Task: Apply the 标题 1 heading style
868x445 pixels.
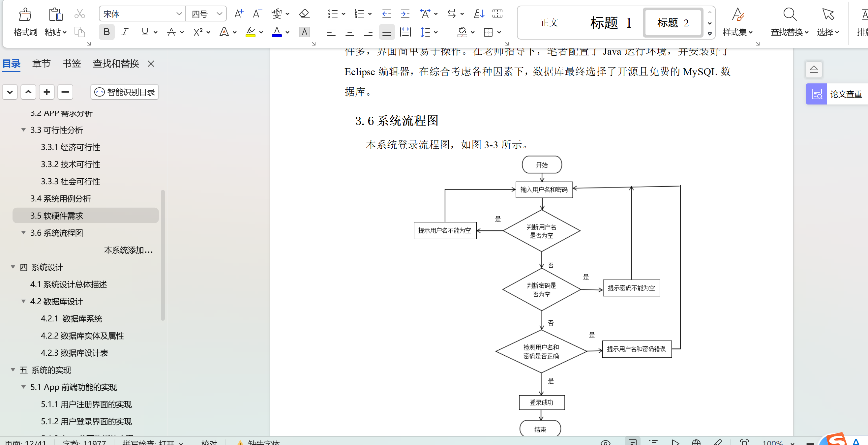Action: pyautogui.click(x=610, y=23)
